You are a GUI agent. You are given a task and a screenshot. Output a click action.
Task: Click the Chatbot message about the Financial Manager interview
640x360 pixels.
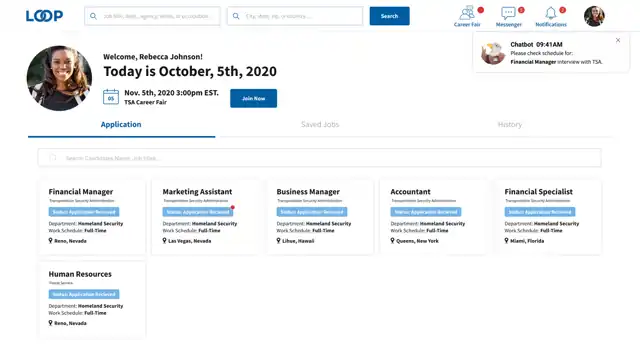click(x=556, y=58)
